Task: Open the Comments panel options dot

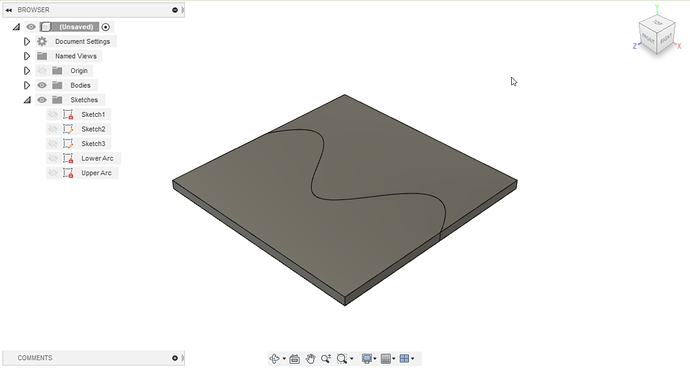Action: [x=175, y=358]
